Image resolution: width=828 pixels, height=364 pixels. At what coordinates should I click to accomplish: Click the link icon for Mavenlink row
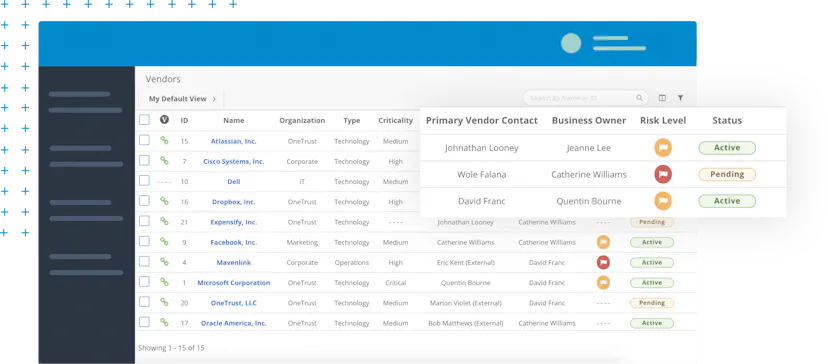164,262
